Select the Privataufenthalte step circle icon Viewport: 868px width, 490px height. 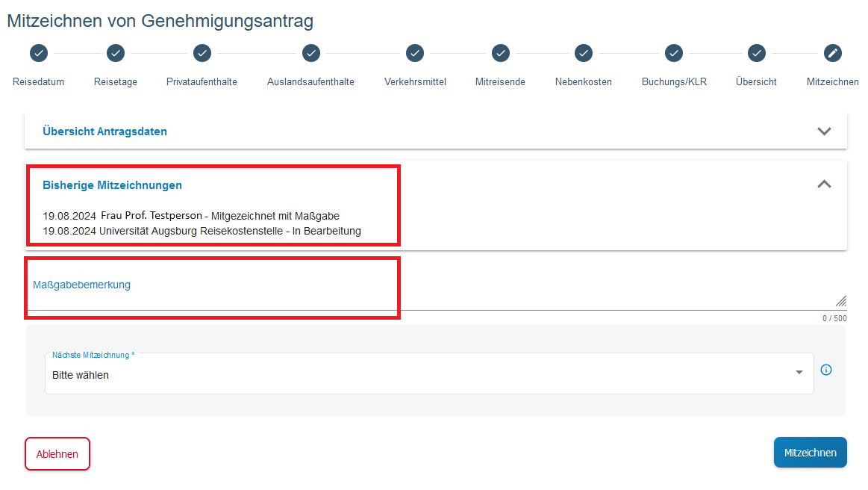(x=202, y=53)
